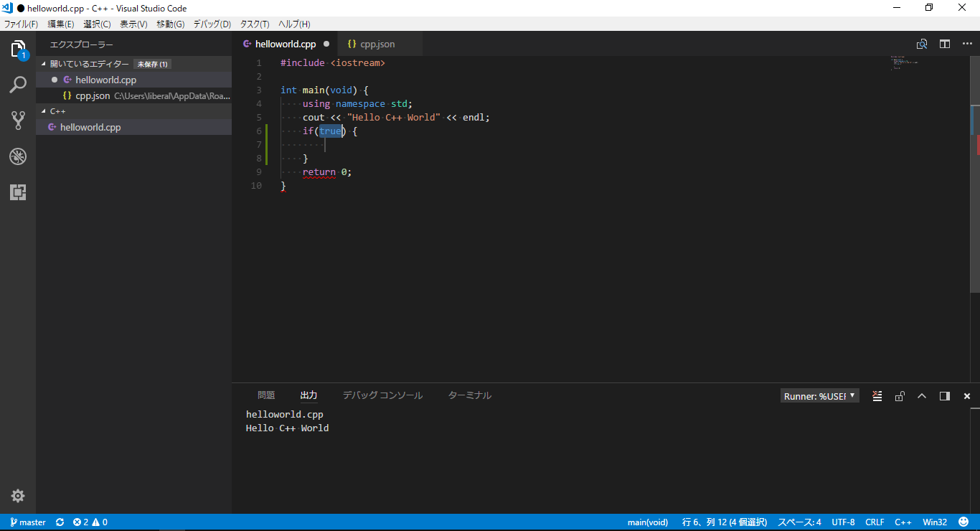Screen dimensions: 980x531
Task: Open the editor more actions ellipsis
Action: 967,44
